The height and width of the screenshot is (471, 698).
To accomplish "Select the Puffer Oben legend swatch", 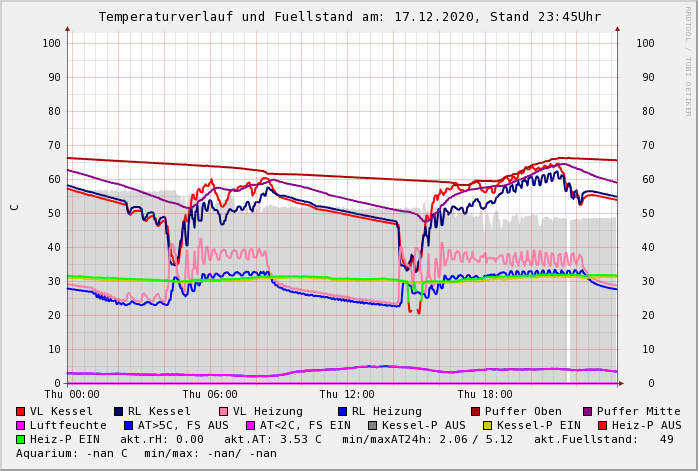I will click(476, 411).
